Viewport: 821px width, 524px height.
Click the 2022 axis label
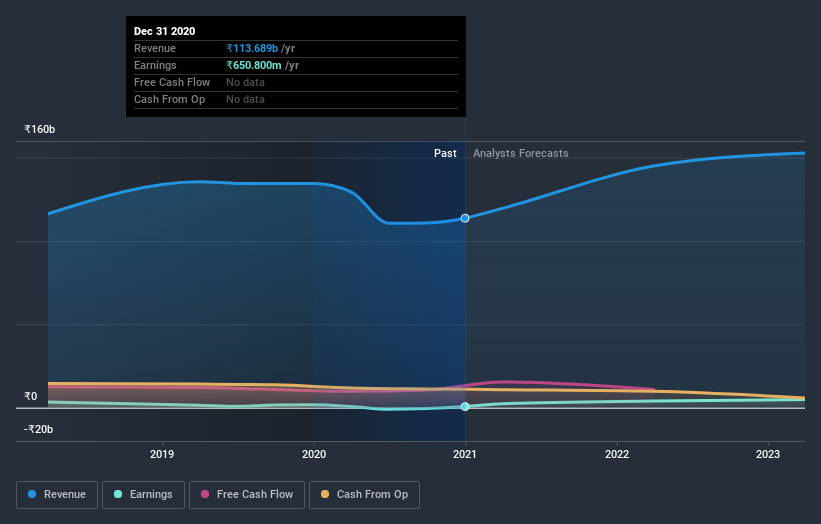point(617,454)
